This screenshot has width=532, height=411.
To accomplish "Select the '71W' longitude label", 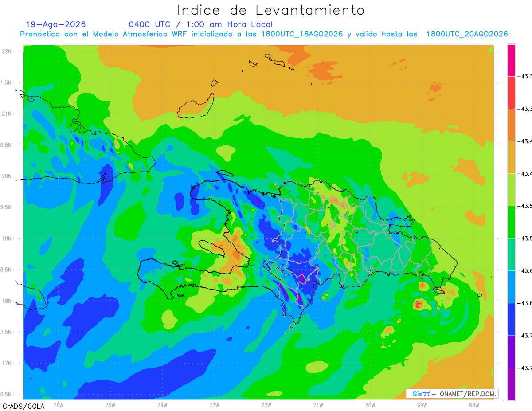I will coord(318,405).
